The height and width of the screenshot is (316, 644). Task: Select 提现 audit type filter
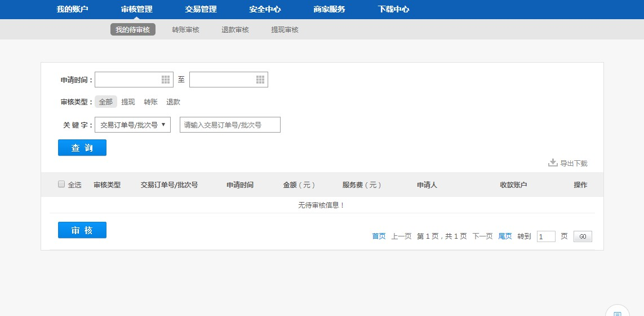pyautogui.click(x=128, y=102)
